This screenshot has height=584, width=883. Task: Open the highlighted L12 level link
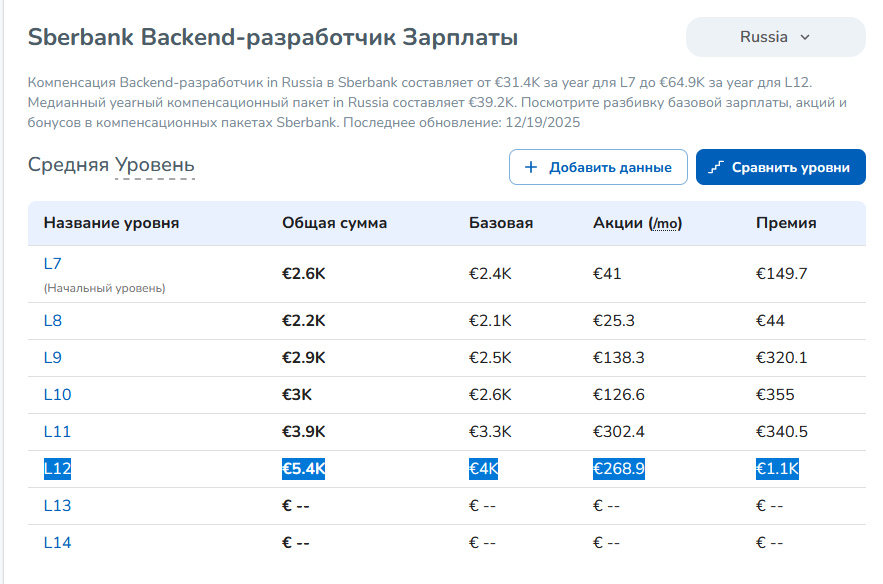click(x=57, y=469)
